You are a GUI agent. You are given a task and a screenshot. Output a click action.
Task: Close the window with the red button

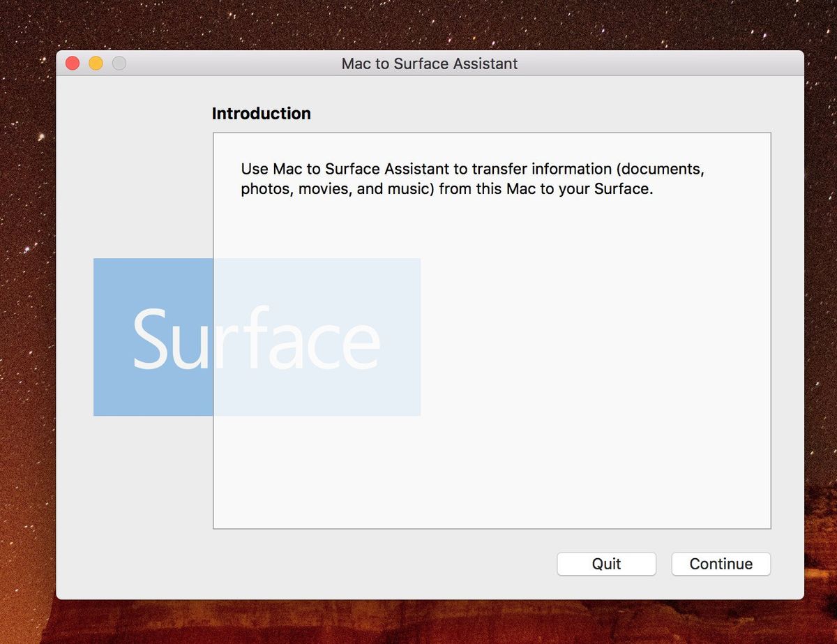(73, 63)
